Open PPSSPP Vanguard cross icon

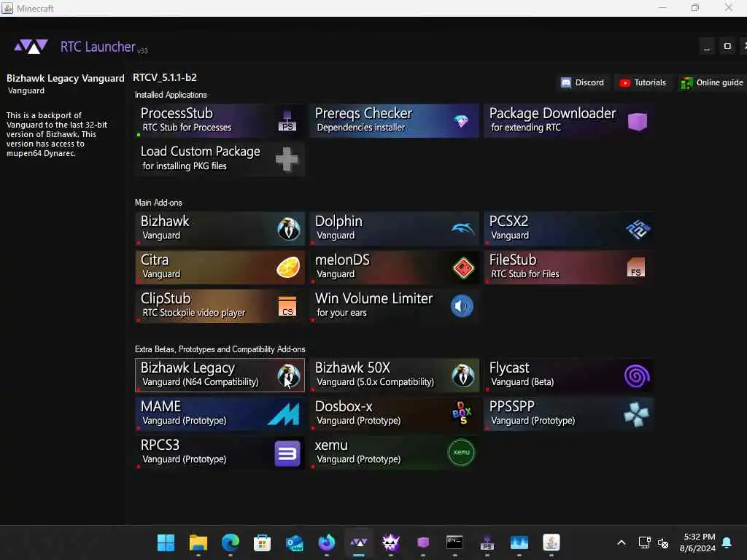point(636,414)
